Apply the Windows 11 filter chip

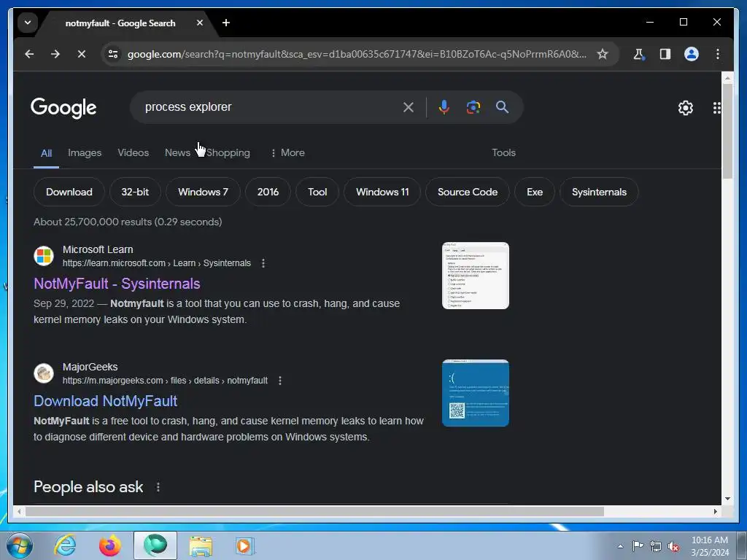point(382,192)
